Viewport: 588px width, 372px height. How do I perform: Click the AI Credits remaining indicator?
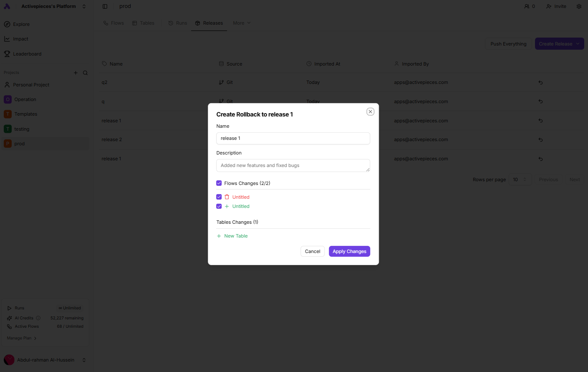pyautogui.click(x=67, y=318)
